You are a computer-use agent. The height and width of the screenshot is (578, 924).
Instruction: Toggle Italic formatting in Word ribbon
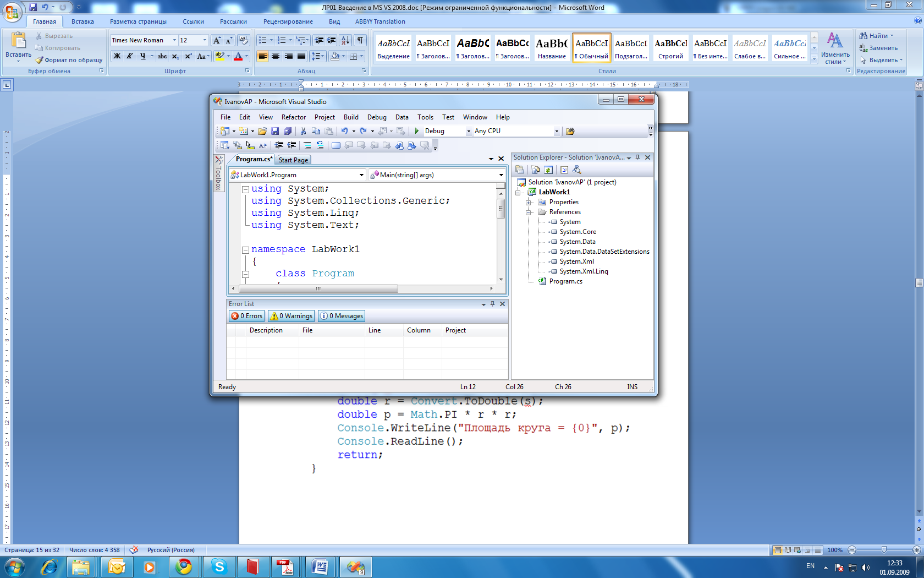tap(130, 56)
